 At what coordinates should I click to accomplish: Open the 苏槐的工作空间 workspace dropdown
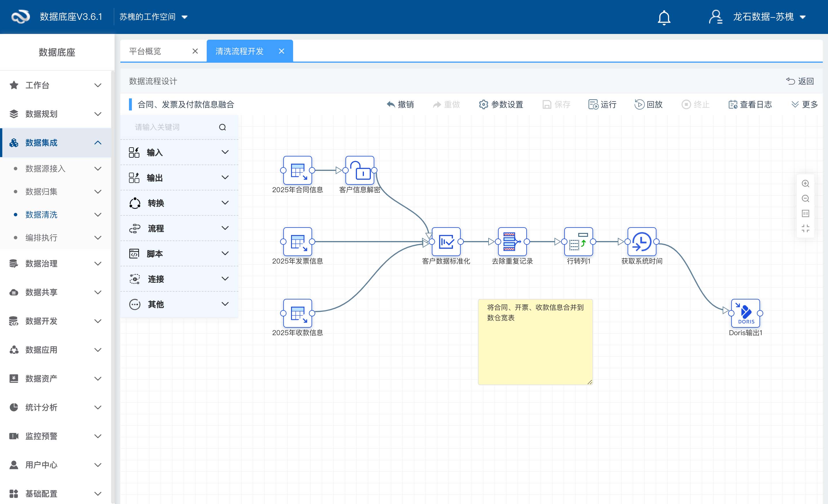tap(153, 17)
